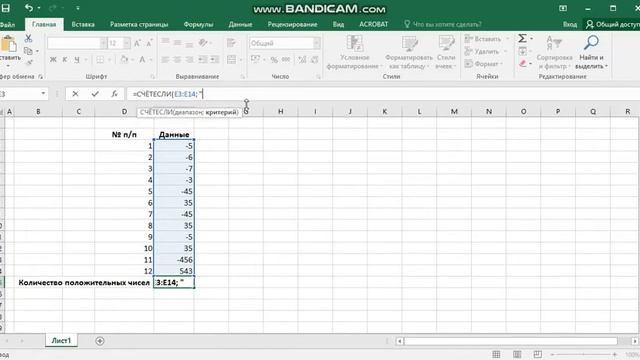640x360 pixels.
Task: Switch to the Вставка tab
Action: [83, 24]
